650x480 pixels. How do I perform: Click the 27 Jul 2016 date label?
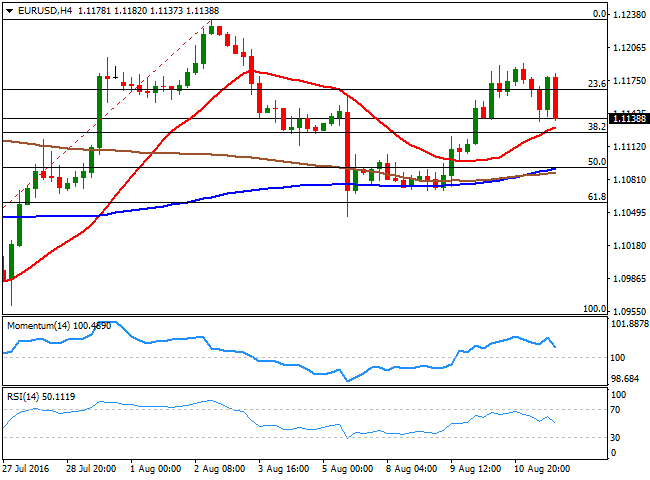26,468
